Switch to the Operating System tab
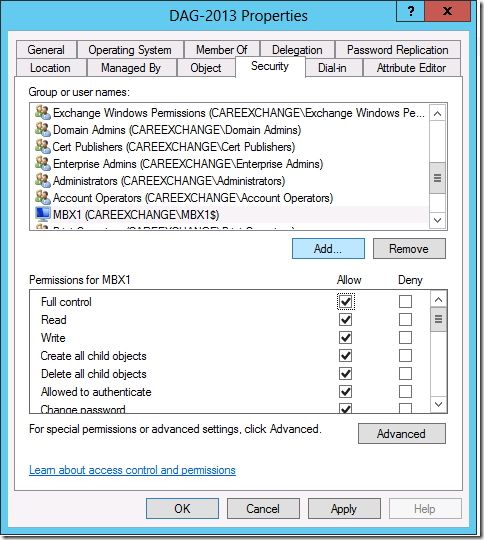Image resolution: width=484 pixels, height=540 pixels. (x=130, y=50)
